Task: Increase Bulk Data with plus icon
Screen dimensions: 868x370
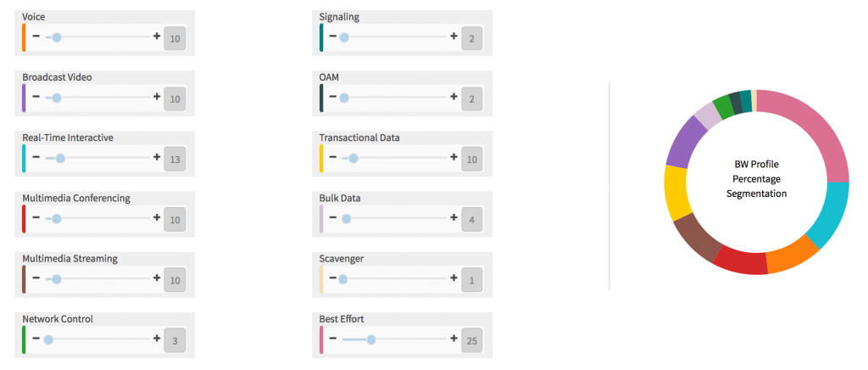Action: click(x=454, y=218)
